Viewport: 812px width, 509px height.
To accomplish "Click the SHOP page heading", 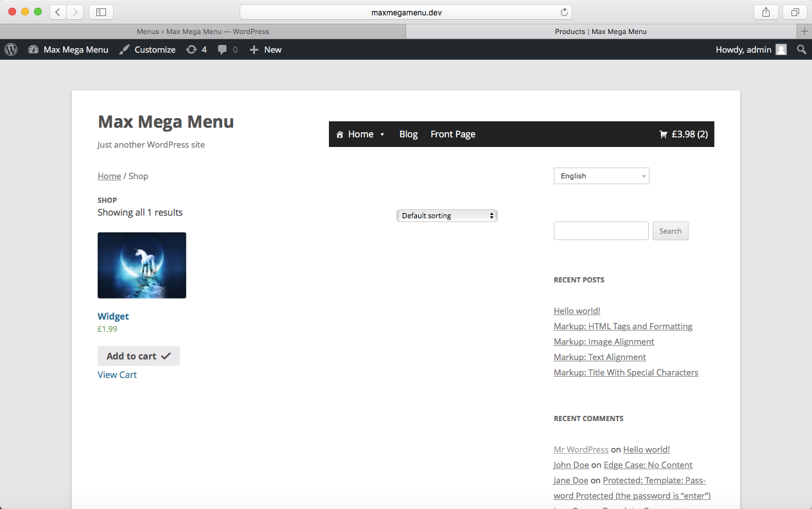I will click(107, 200).
